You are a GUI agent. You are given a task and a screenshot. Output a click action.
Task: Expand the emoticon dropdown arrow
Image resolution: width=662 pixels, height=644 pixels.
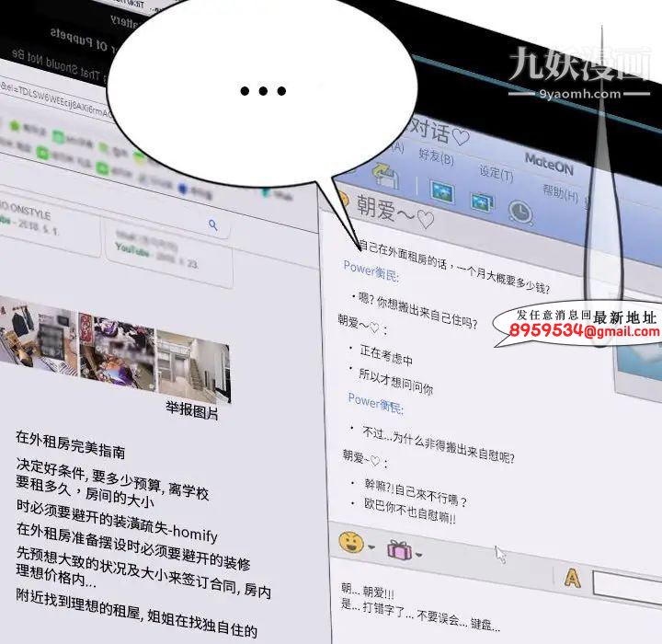[x=371, y=547]
